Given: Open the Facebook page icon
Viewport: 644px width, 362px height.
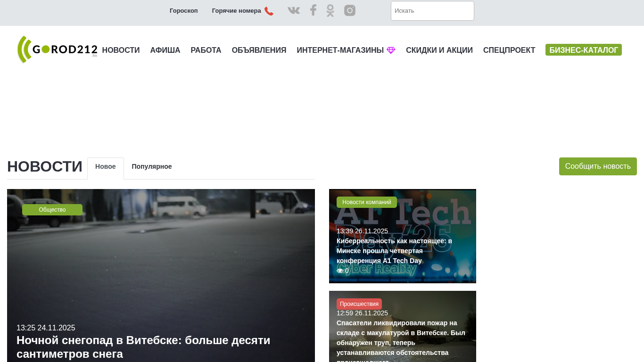Looking at the screenshot, I should [x=313, y=10].
